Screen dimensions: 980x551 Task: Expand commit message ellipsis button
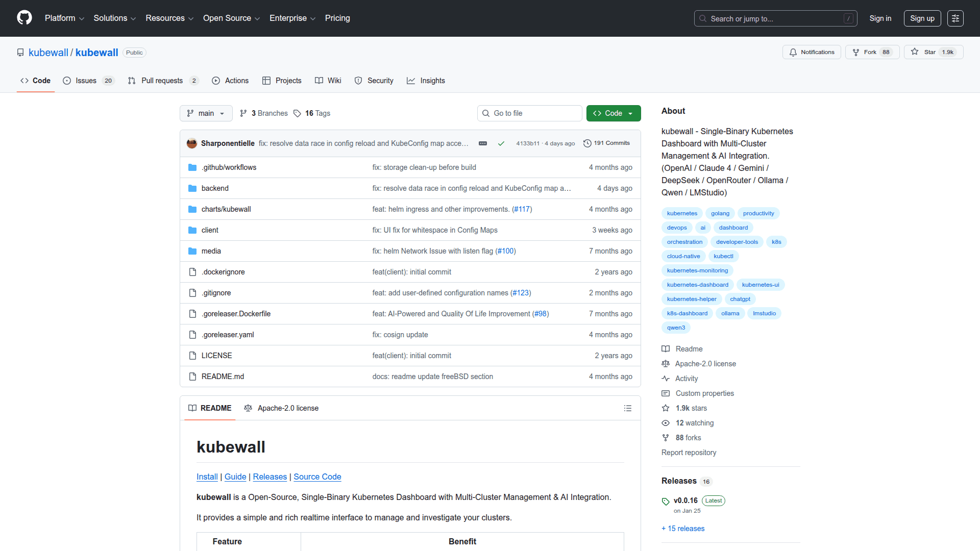click(482, 143)
